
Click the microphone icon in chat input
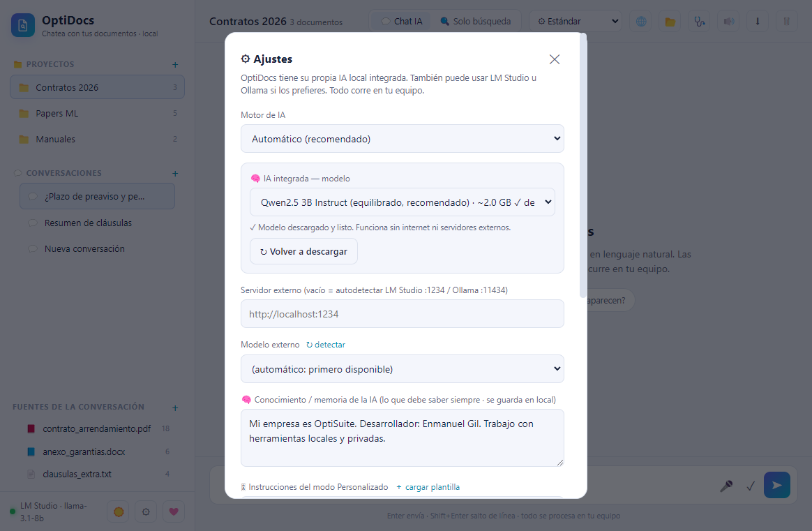[726, 486]
